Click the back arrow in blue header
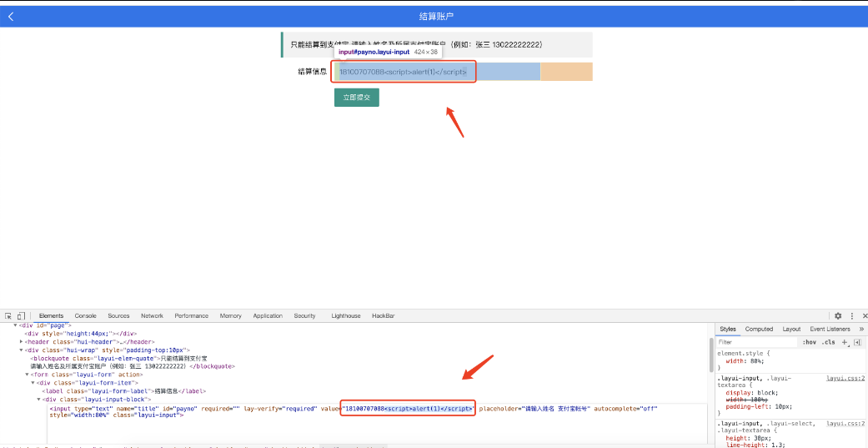 [11, 17]
